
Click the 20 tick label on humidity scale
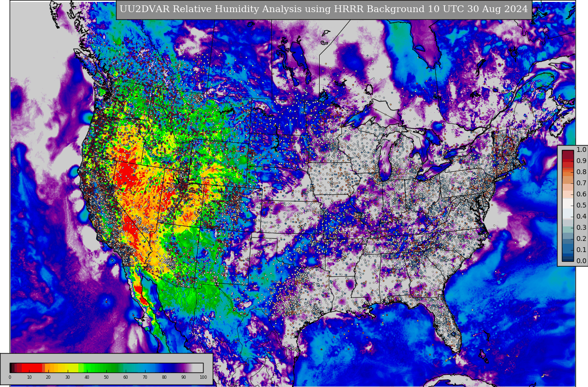[48, 377]
